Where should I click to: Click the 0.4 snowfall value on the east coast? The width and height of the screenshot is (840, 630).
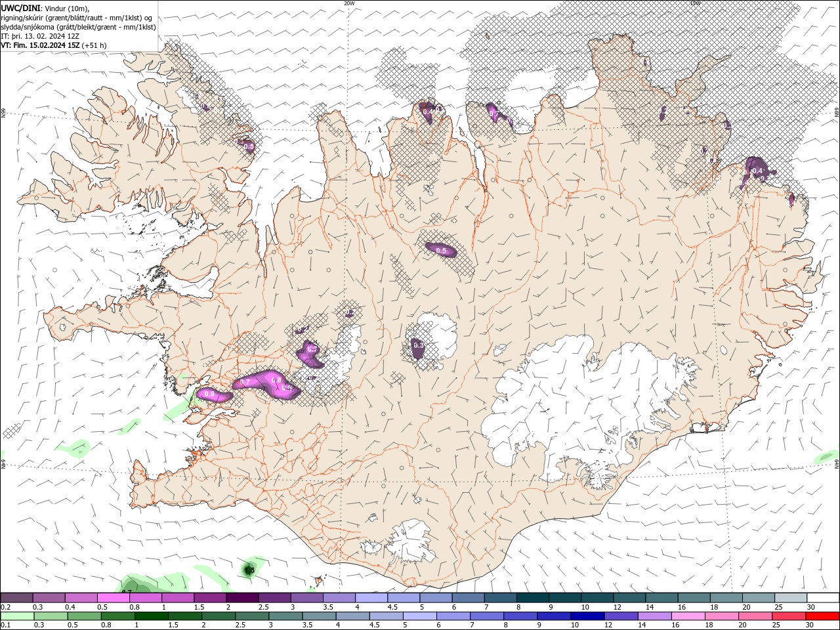point(758,171)
